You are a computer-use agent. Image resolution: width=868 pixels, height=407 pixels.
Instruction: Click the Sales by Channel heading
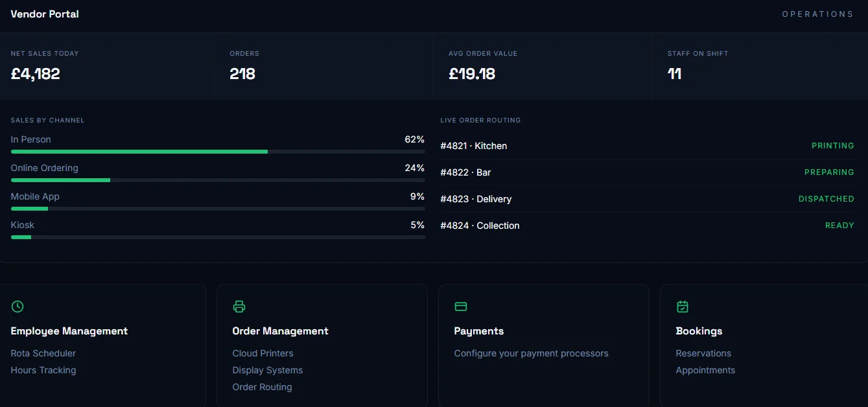point(48,121)
